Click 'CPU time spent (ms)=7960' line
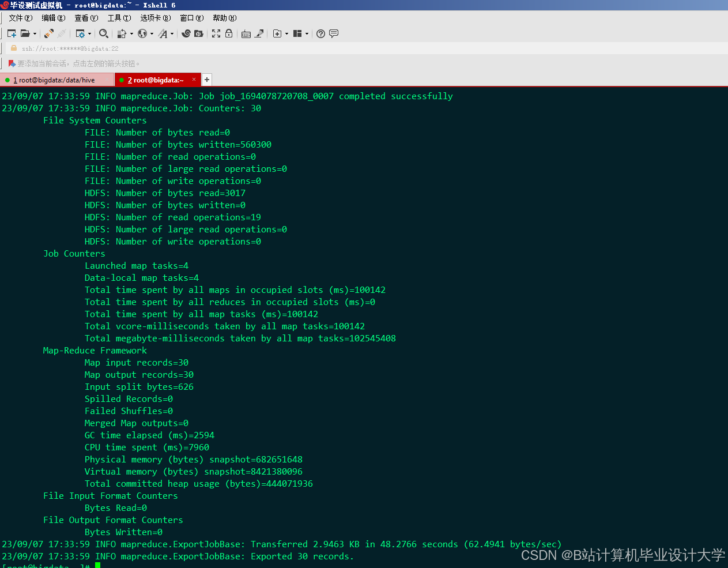The width and height of the screenshot is (728, 568). [147, 447]
